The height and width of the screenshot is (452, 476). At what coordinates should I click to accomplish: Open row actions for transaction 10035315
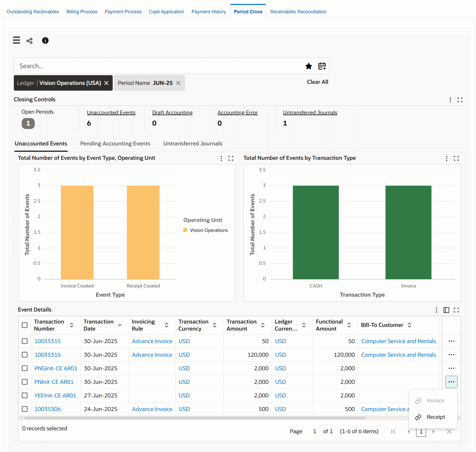click(451, 341)
